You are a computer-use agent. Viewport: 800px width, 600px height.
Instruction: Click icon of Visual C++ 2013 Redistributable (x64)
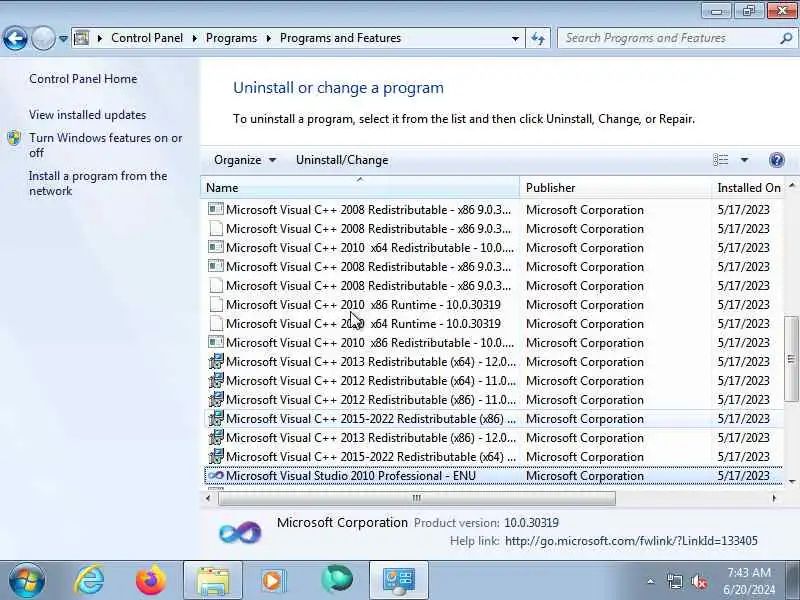pyautogui.click(x=216, y=362)
